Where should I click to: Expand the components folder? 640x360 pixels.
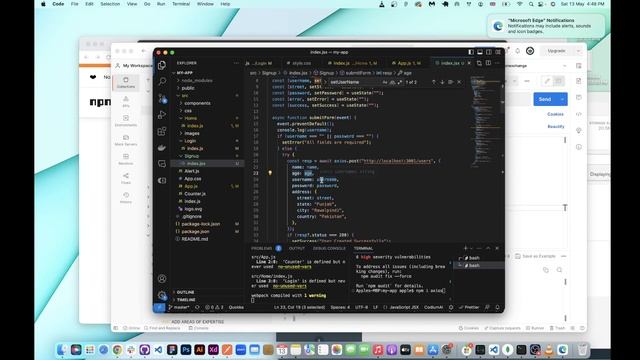click(197, 103)
